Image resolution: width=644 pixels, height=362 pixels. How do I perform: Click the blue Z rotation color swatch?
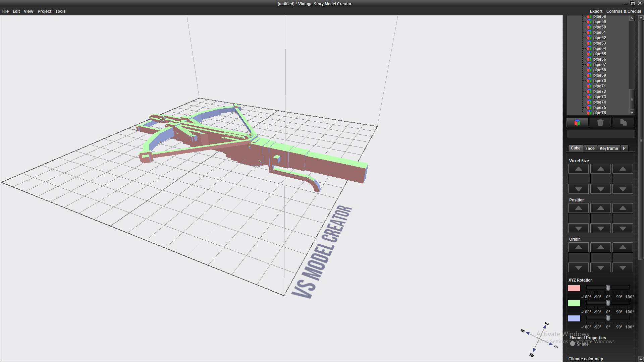coord(574,318)
